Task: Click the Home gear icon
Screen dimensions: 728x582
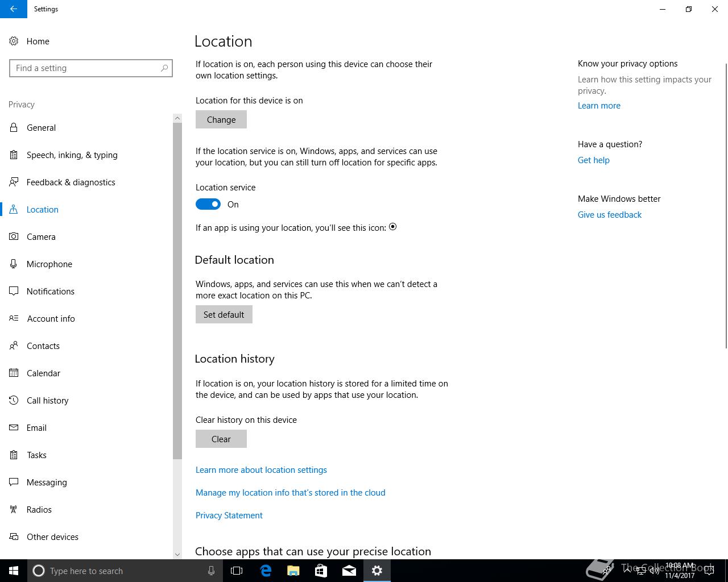Action: (x=14, y=41)
